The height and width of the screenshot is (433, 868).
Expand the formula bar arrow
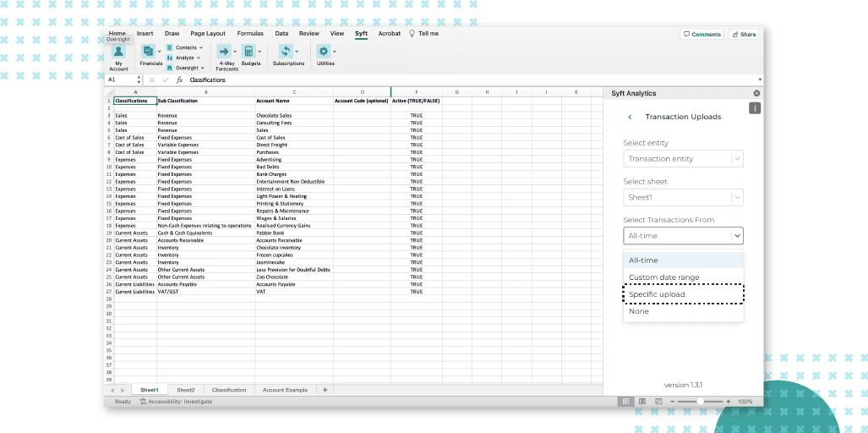(760, 79)
